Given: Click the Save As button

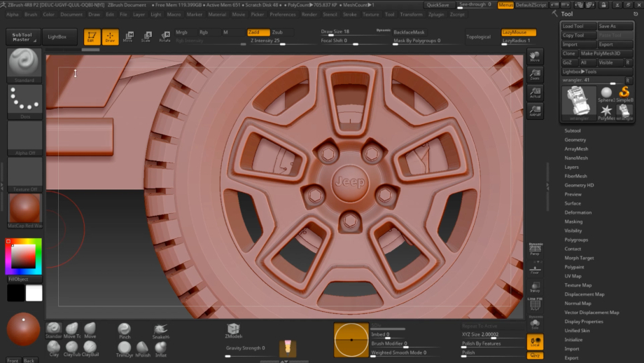Looking at the screenshot, I should [x=615, y=26].
